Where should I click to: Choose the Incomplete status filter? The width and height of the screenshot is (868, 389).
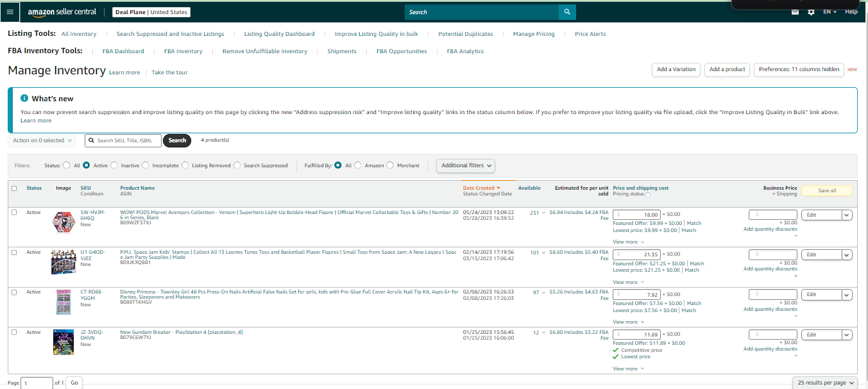point(146,165)
